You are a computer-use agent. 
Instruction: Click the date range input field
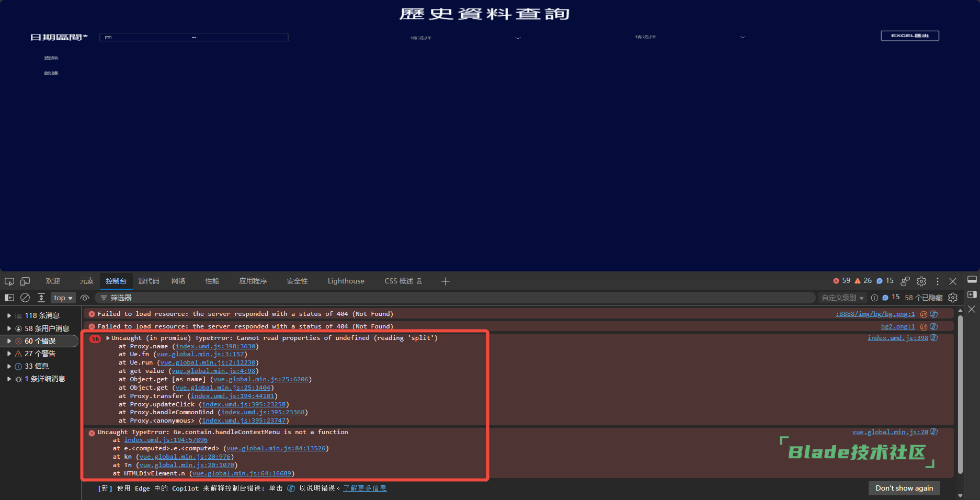[x=194, y=38]
